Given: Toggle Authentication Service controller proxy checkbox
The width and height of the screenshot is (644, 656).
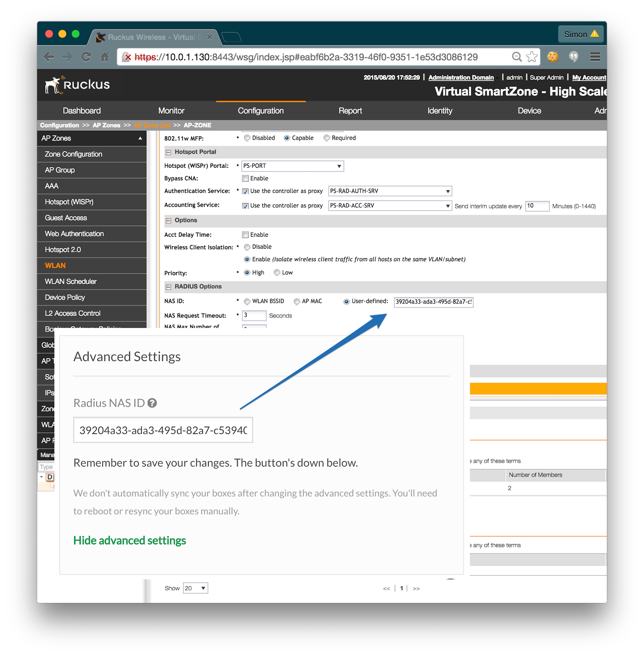Looking at the screenshot, I should click(245, 191).
